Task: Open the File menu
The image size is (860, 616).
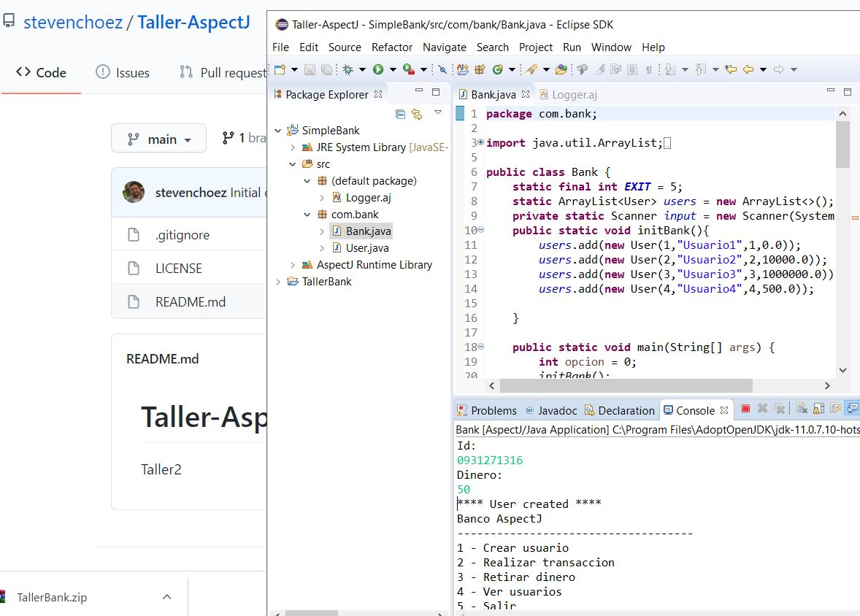Action: point(280,47)
